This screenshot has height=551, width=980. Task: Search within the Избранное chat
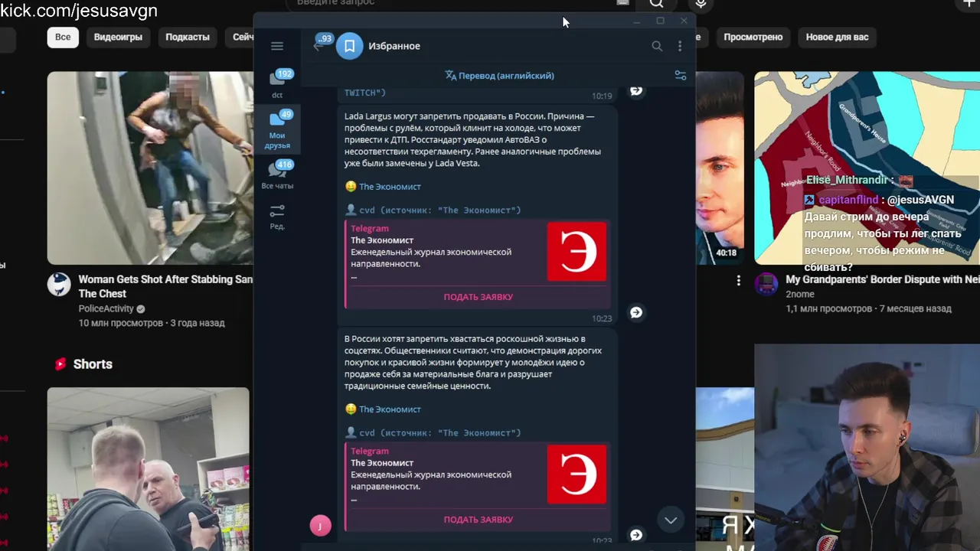[x=657, y=46]
